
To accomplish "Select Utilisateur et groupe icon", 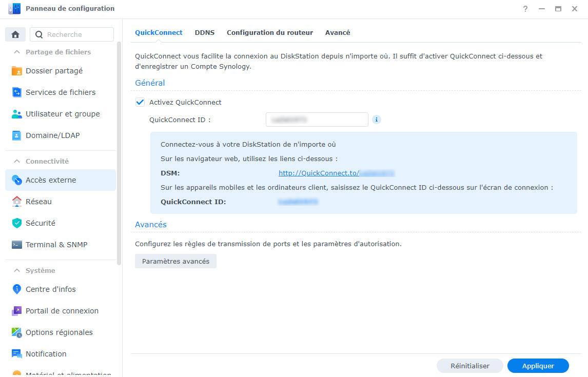I will (x=17, y=114).
